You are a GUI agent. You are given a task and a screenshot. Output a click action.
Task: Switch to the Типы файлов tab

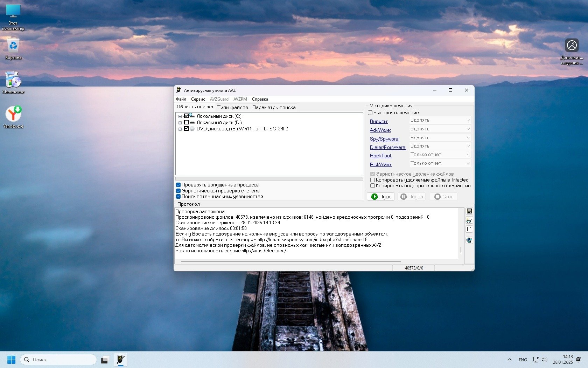point(232,108)
